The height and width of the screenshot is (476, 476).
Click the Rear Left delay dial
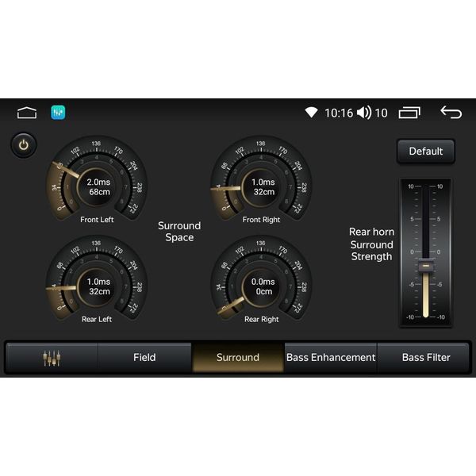point(97,286)
